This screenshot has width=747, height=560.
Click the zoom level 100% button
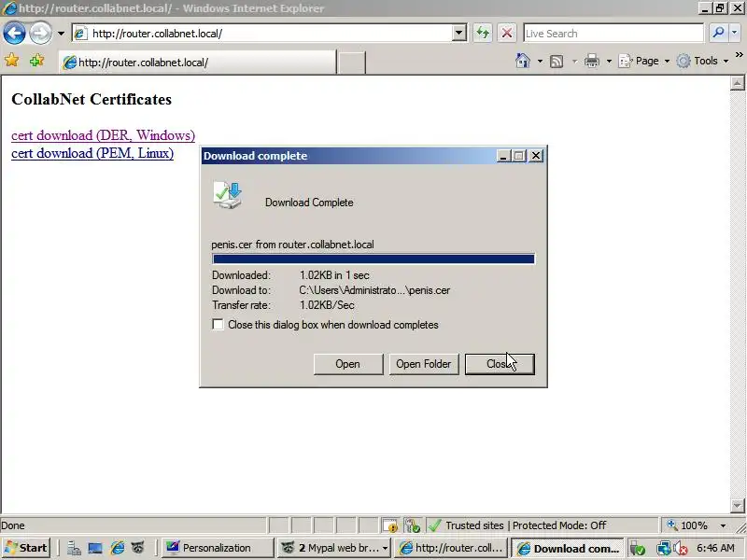(687, 525)
